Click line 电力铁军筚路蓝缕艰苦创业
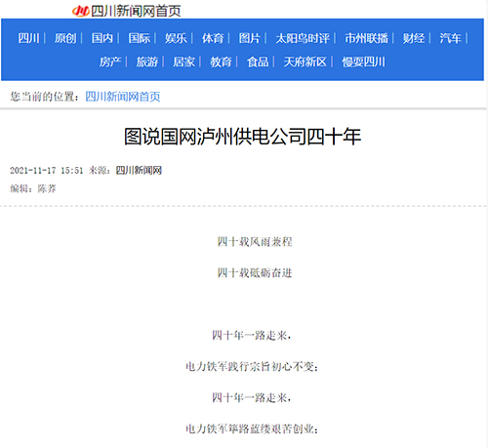This screenshot has height=448, width=488. pyautogui.click(x=250, y=429)
